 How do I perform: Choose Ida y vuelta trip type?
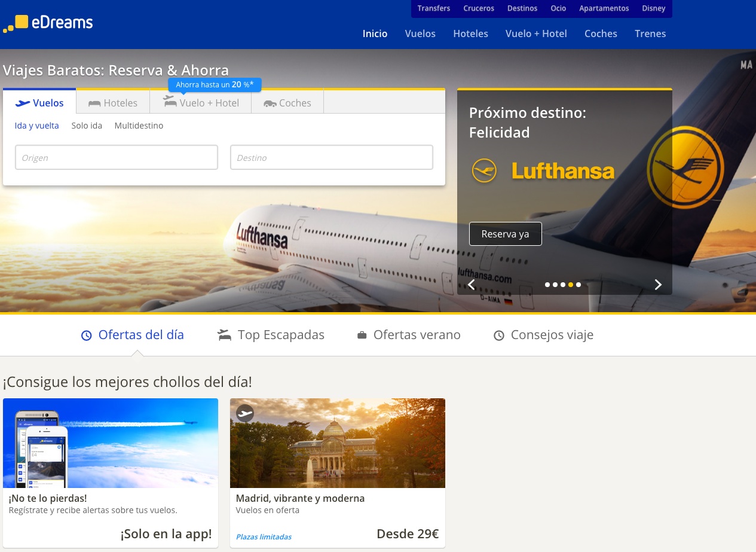37,126
